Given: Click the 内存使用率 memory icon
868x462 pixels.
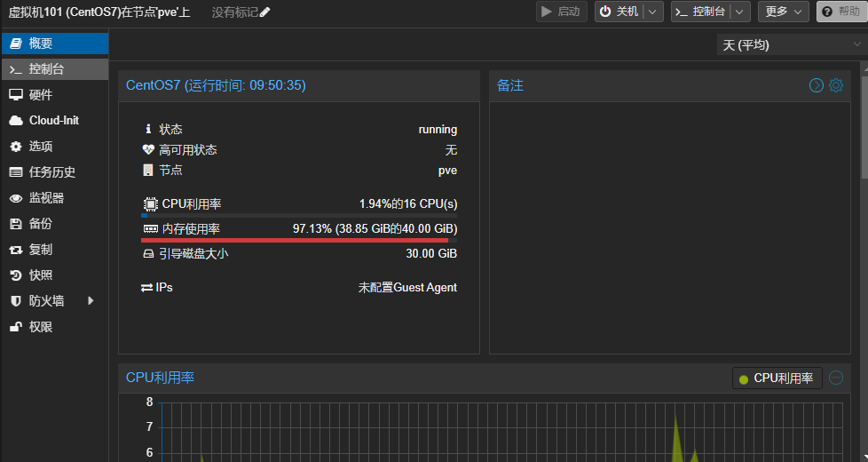Looking at the screenshot, I should click(x=151, y=229).
